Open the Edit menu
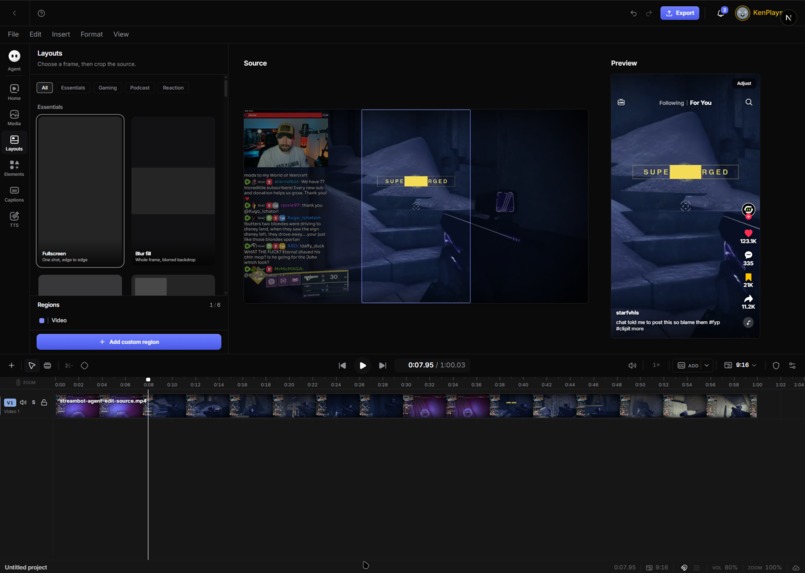The height and width of the screenshot is (573, 805). click(35, 34)
